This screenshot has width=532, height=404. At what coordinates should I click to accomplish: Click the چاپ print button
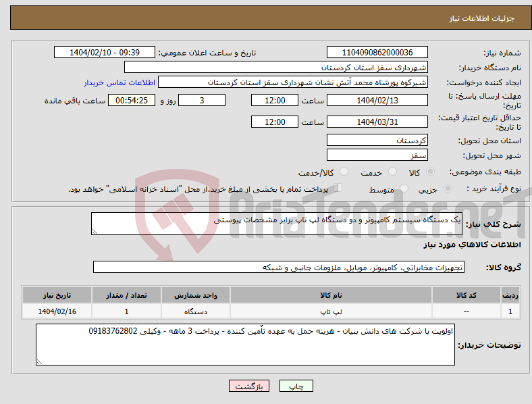tap(296, 386)
